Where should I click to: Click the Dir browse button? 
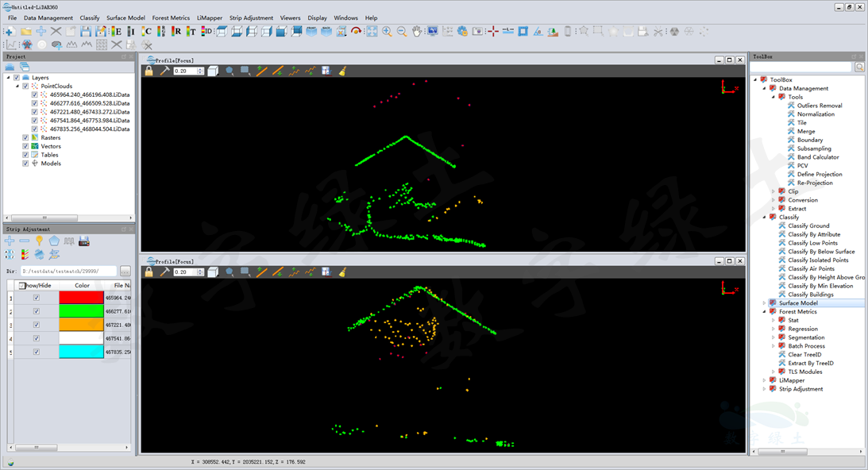(125, 272)
